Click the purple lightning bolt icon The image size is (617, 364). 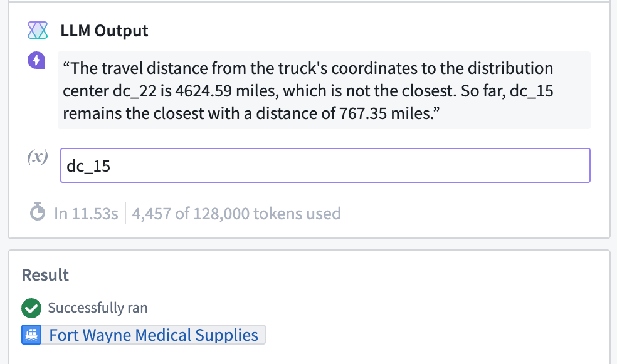click(x=36, y=60)
